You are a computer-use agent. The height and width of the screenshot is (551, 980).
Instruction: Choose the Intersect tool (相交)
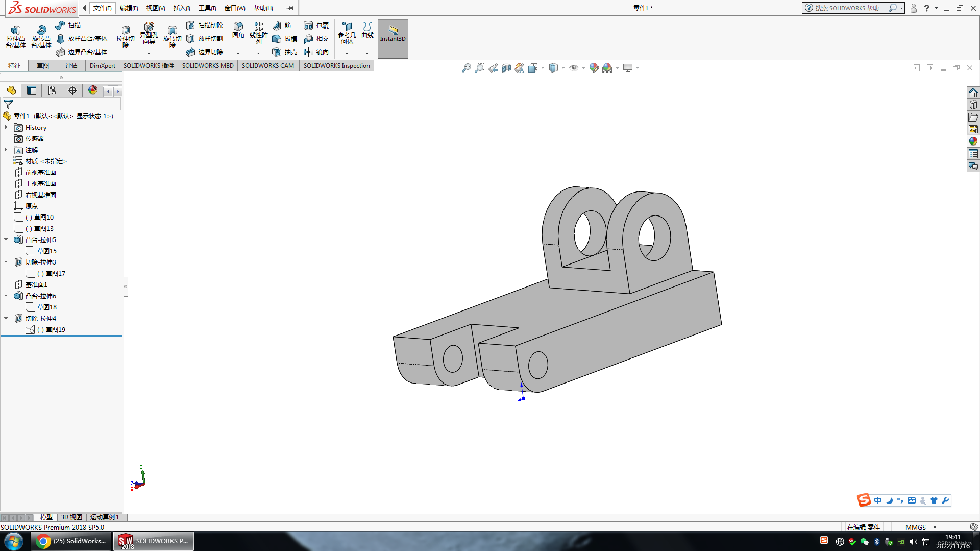point(316,38)
